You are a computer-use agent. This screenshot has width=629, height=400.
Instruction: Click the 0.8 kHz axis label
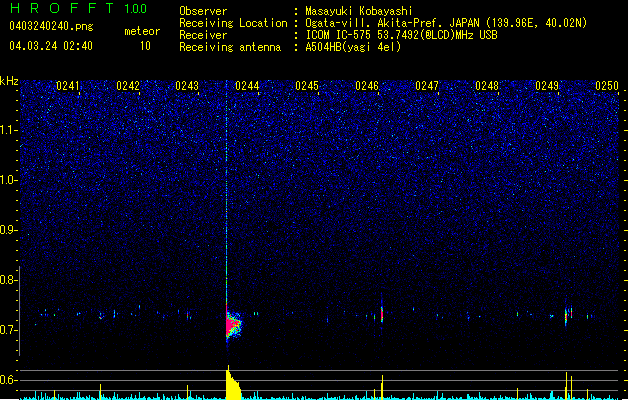click(x=9, y=280)
